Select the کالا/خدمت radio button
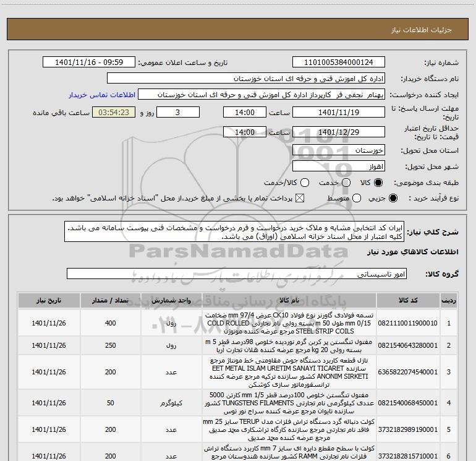The height and width of the screenshot is (461, 476). coord(305,183)
